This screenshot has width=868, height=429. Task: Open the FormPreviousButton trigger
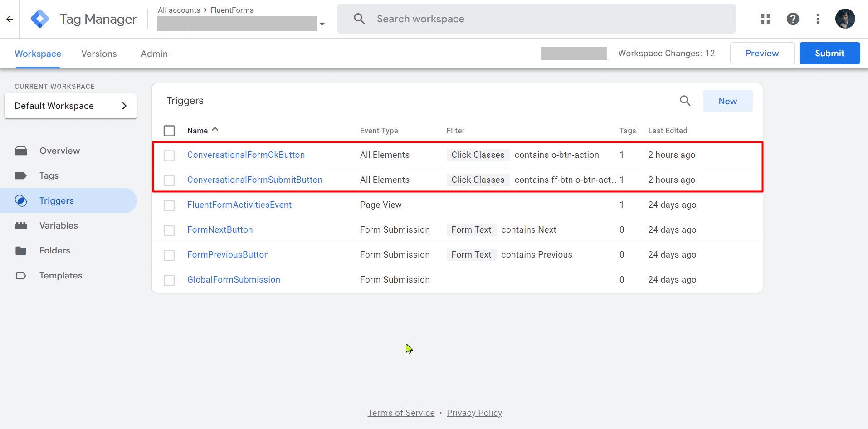coord(228,254)
